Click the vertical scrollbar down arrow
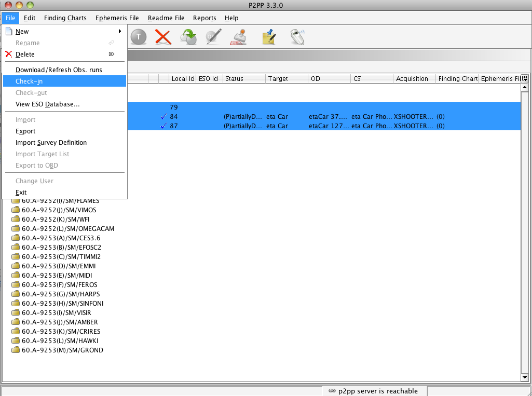 click(x=524, y=377)
